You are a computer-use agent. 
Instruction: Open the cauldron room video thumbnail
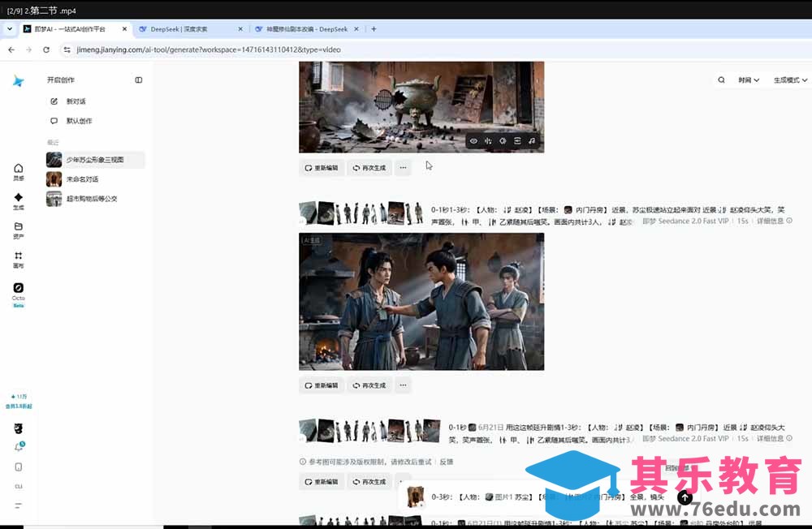[421, 106]
